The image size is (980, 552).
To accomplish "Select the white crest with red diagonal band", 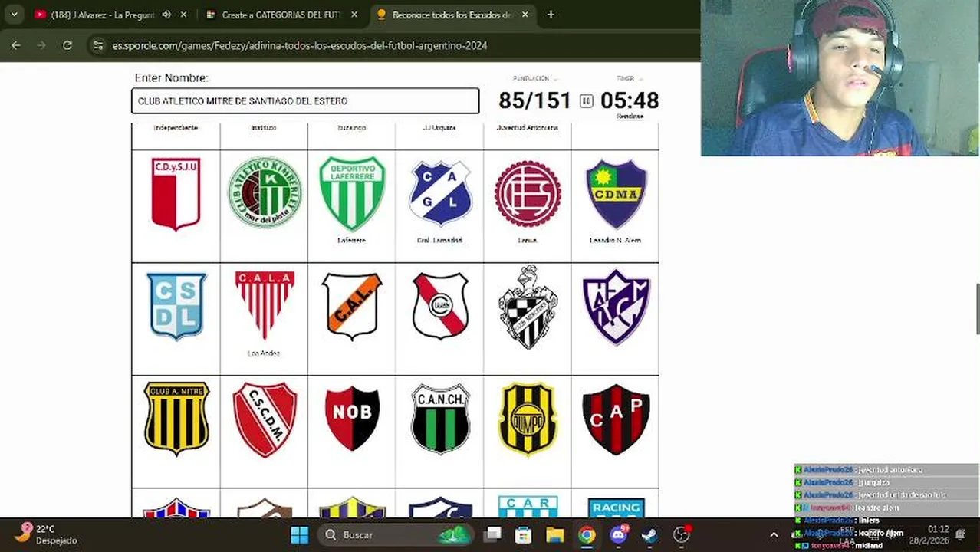I will tap(440, 306).
